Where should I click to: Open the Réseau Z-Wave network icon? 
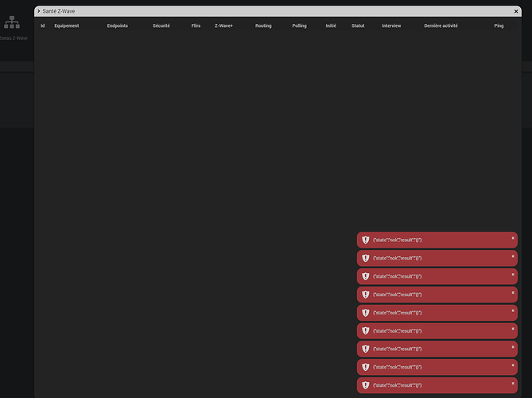point(12,22)
